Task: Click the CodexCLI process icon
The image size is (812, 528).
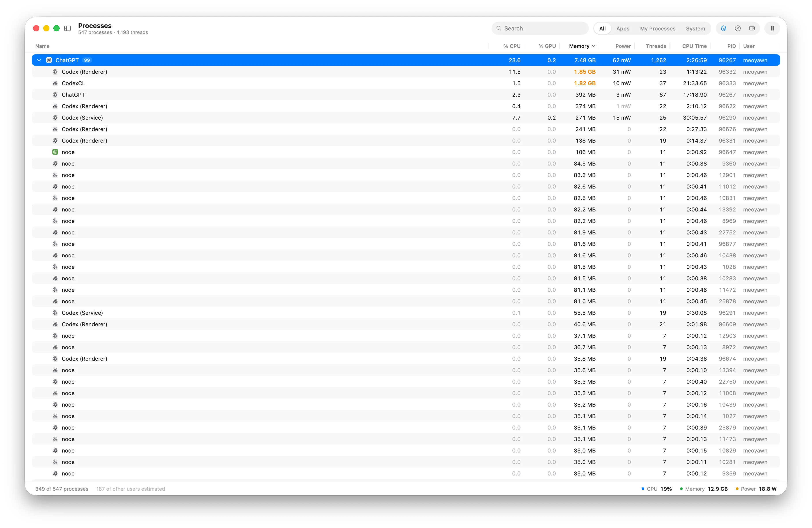Action: point(55,83)
